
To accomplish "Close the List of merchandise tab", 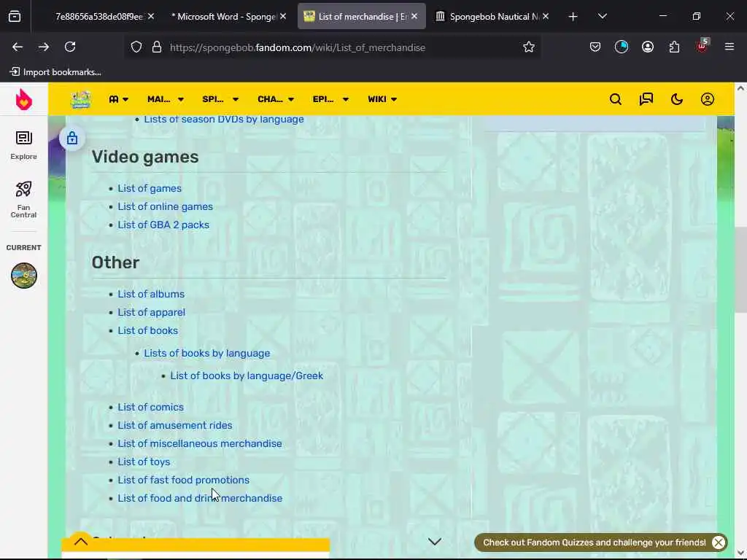I will pos(414,16).
